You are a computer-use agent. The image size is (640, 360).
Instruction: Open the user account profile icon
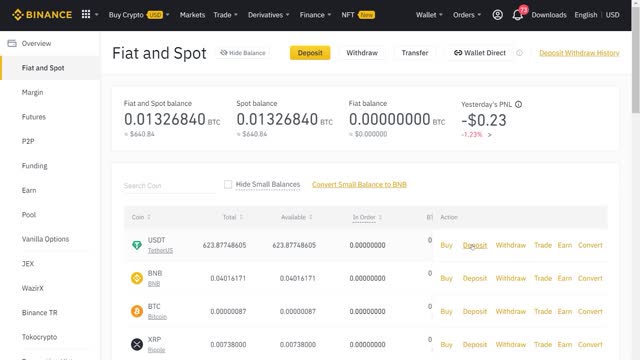pos(497,15)
